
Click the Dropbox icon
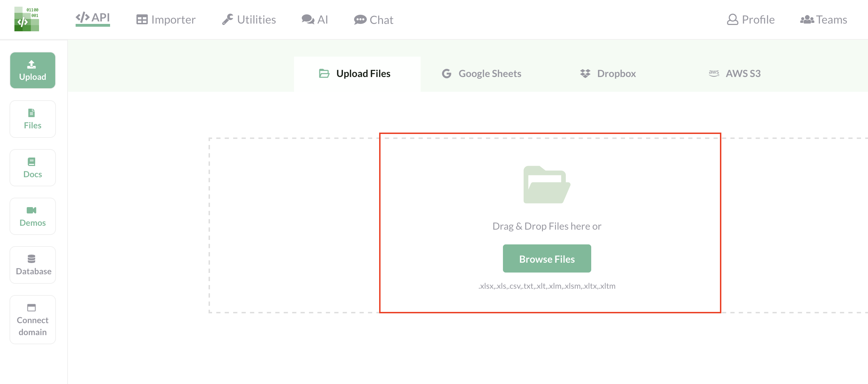tap(586, 73)
